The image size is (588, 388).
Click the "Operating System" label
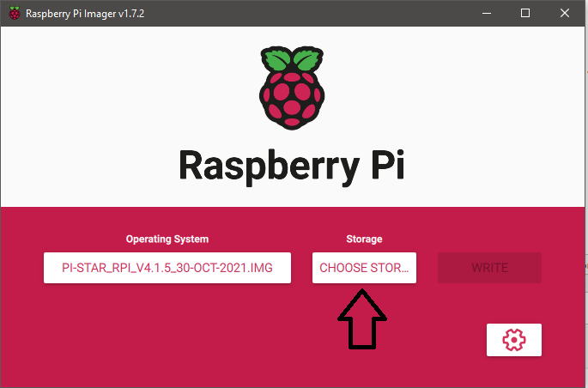pyautogui.click(x=167, y=239)
